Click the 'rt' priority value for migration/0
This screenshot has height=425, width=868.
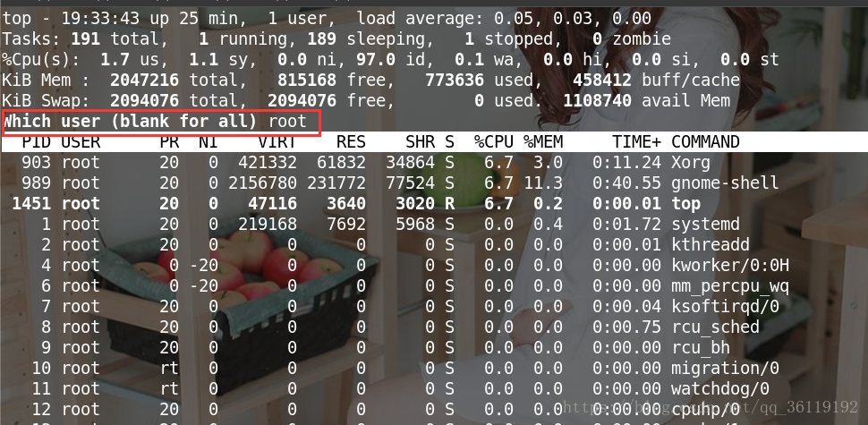point(169,368)
